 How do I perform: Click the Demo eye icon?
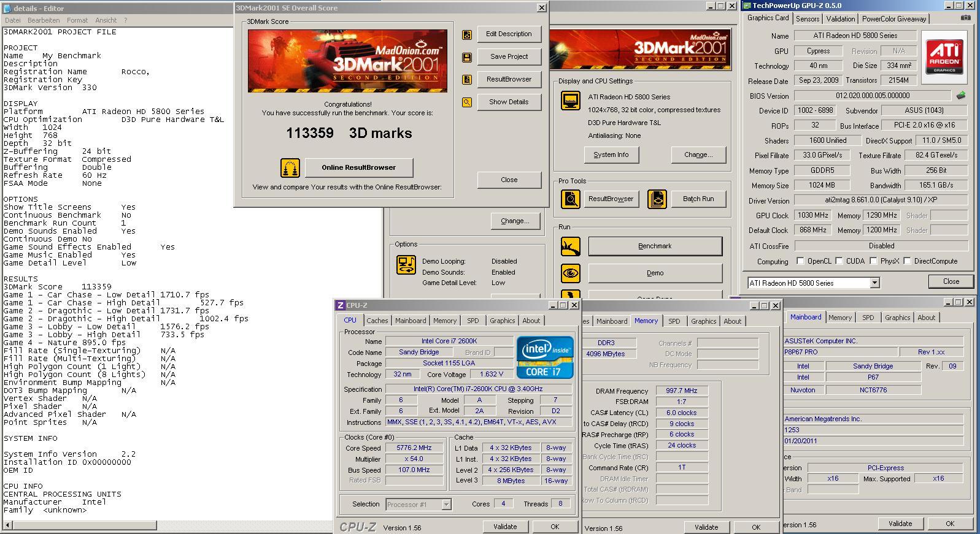571,273
